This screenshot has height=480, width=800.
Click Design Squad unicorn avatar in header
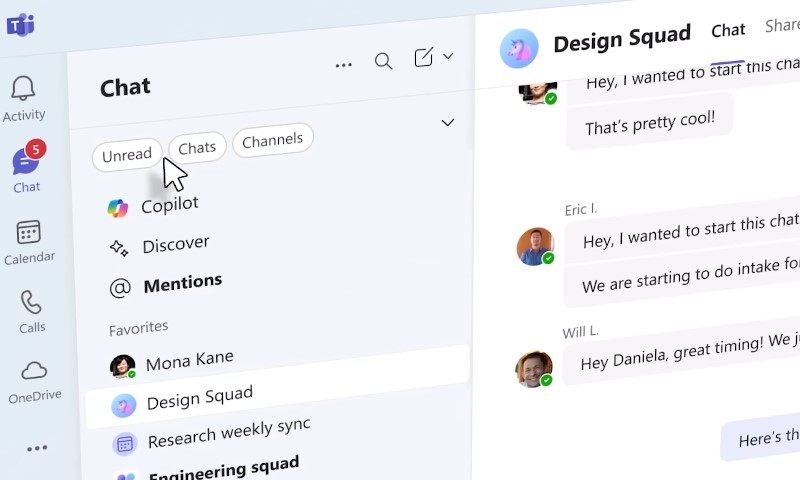[x=518, y=47]
